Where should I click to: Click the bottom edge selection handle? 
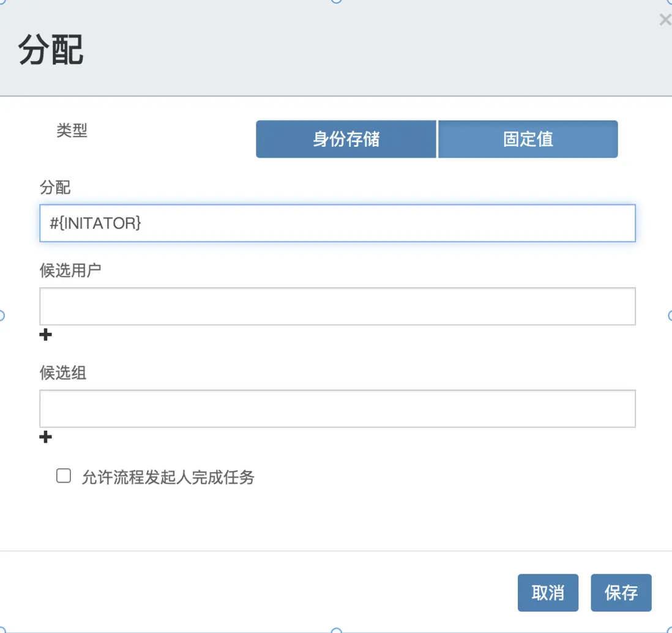335,630
